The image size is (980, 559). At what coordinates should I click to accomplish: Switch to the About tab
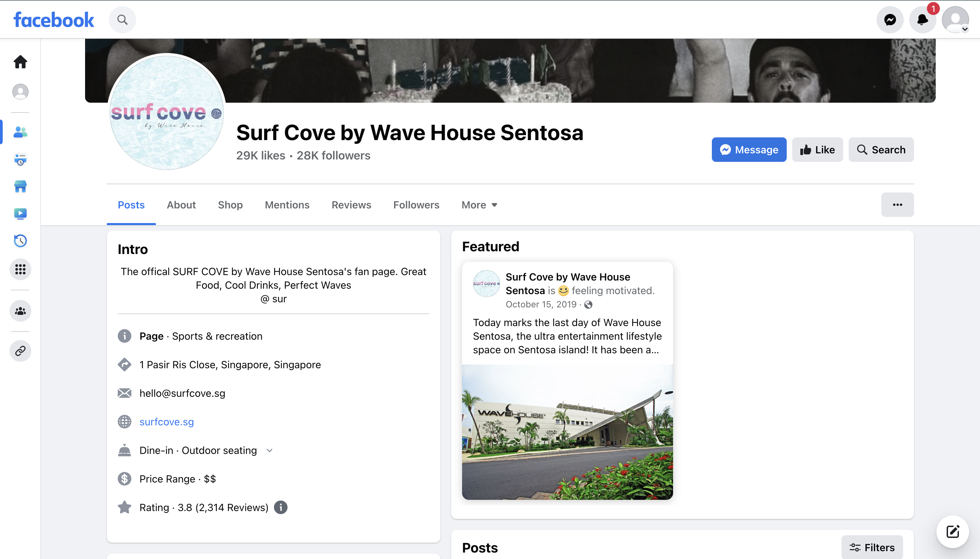pos(181,205)
